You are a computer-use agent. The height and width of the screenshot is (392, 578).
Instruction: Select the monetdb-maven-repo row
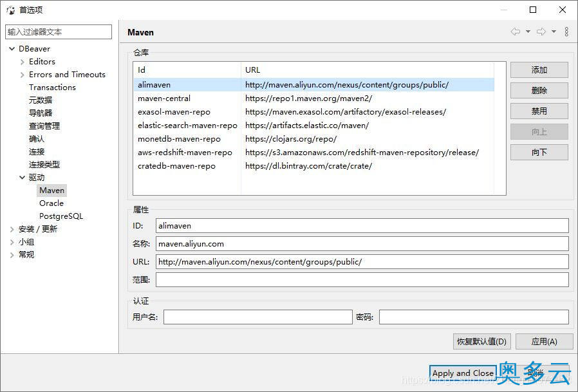[x=313, y=139]
